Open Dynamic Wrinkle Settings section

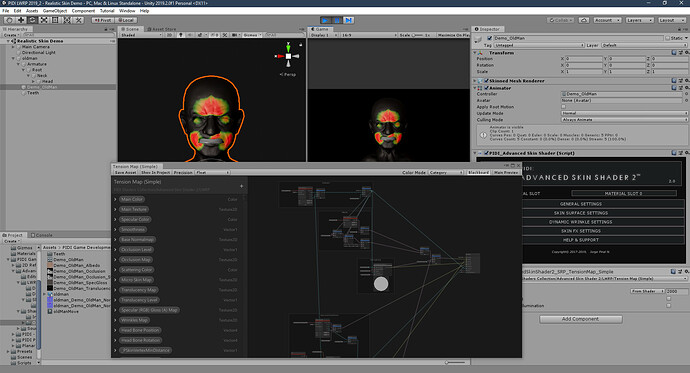[581, 222]
